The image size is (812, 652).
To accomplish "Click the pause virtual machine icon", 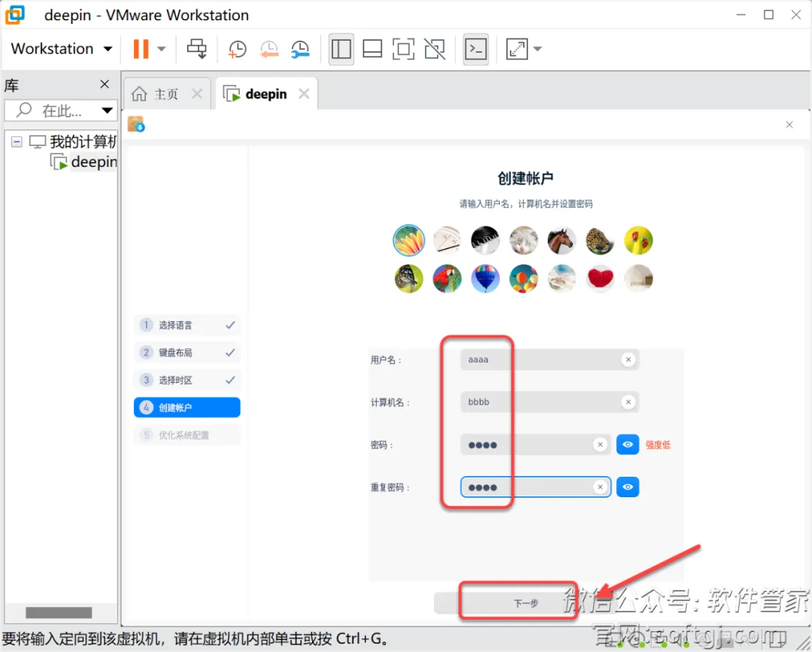I will [141, 49].
